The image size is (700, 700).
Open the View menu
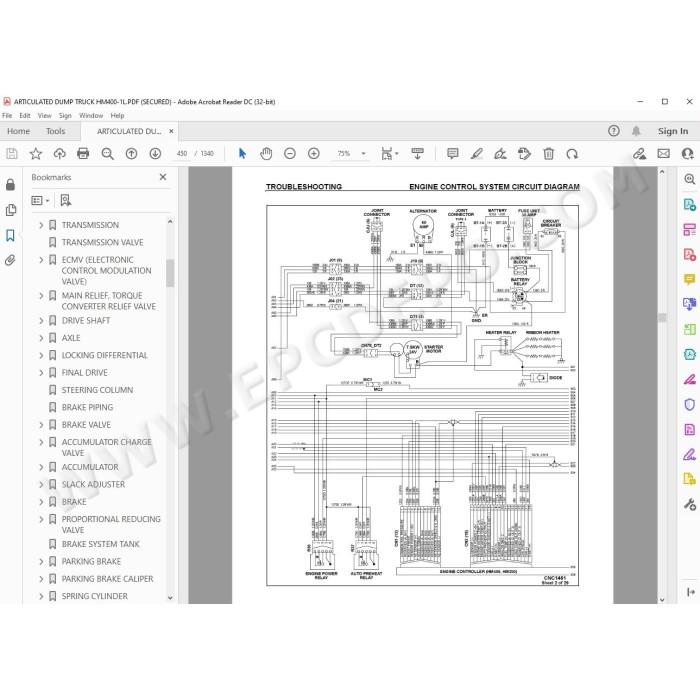[44, 116]
